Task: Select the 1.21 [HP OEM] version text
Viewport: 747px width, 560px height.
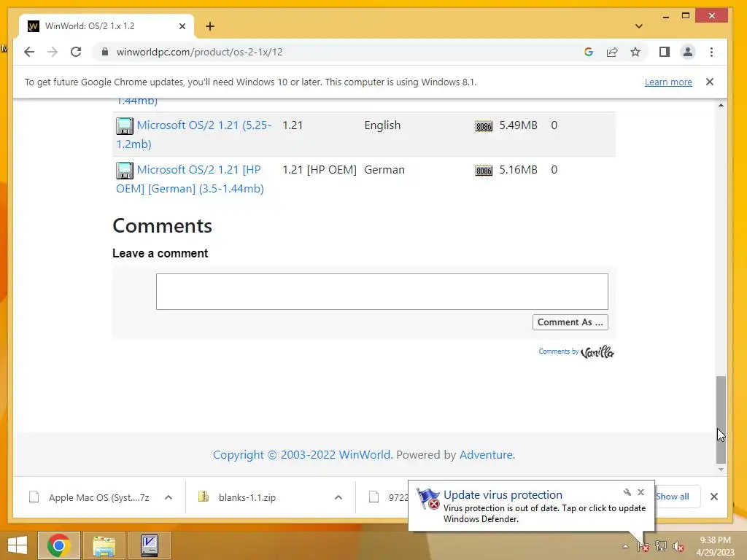Action: 320,169
